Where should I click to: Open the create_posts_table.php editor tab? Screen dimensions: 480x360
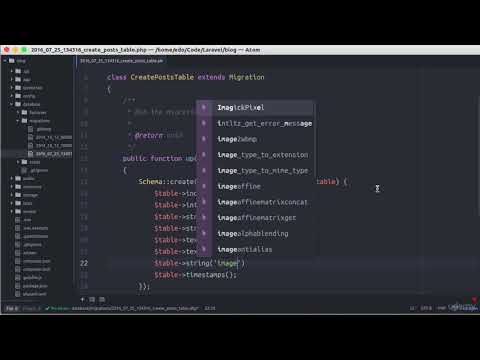point(121,61)
